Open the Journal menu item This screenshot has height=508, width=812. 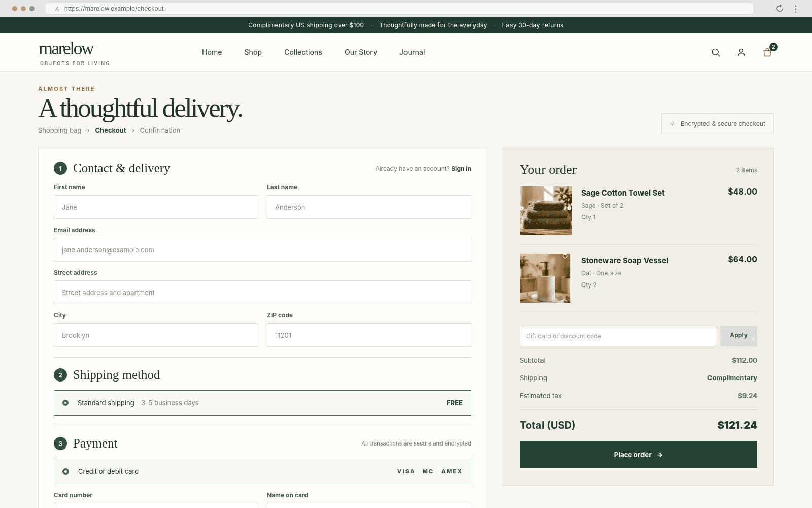(412, 52)
